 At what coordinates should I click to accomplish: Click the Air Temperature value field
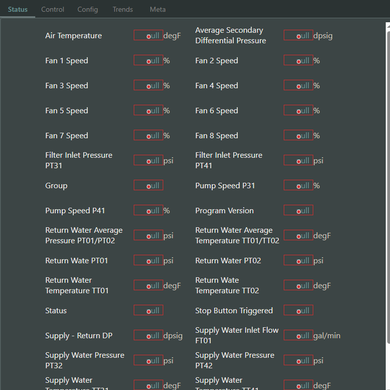click(x=148, y=35)
